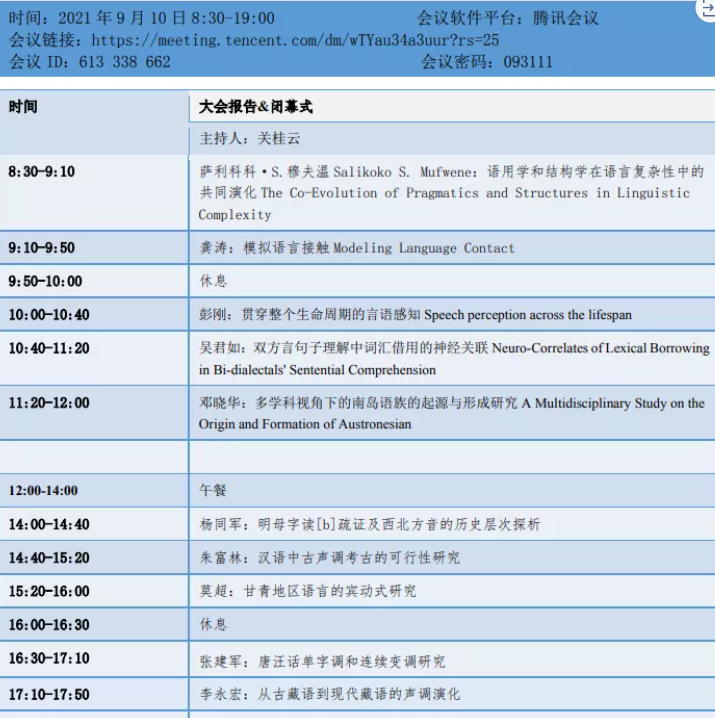Select the 9:50-10:00 休息 break row
The image size is (715, 718).
pos(213,281)
